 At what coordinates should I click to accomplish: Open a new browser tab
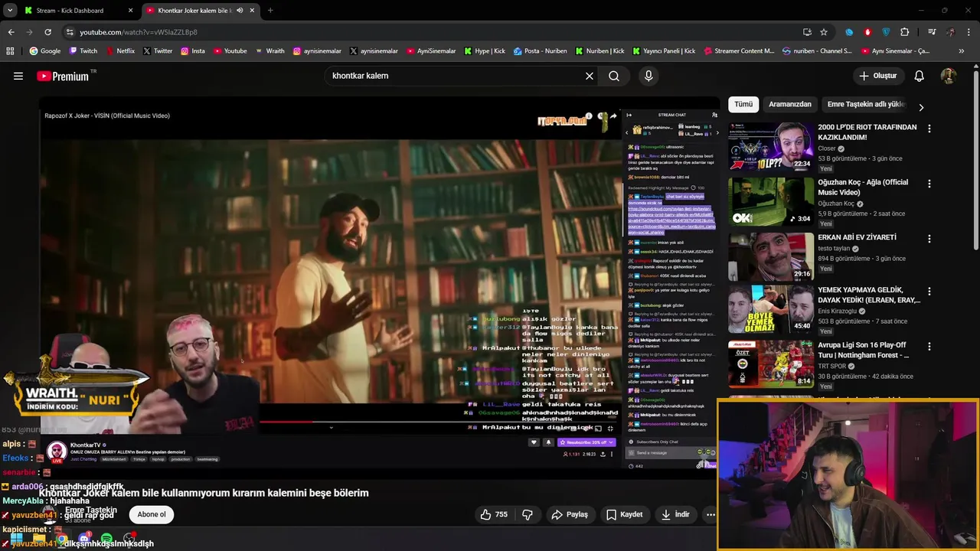point(270,11)
